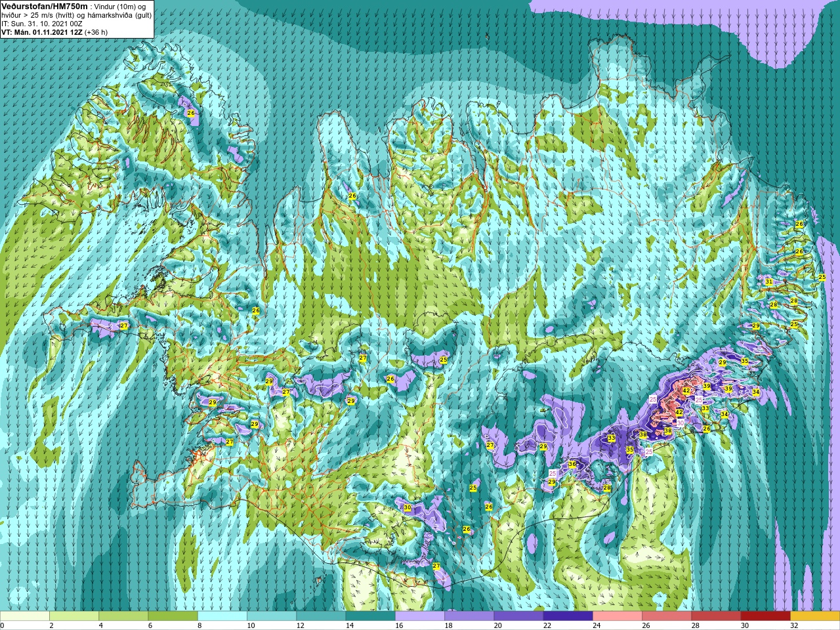This screenshot has width=840, height=630.
Task: Click the white '30' gust contour label
Action: point(681,424)
